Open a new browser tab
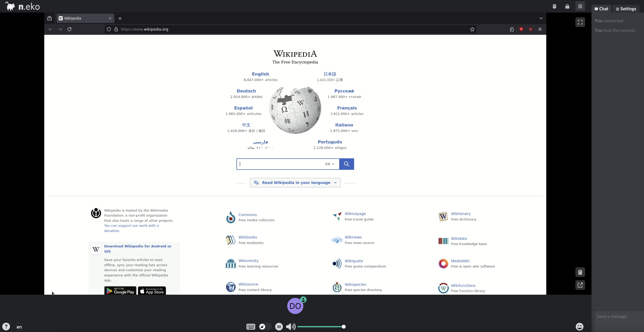 (120, 18)
